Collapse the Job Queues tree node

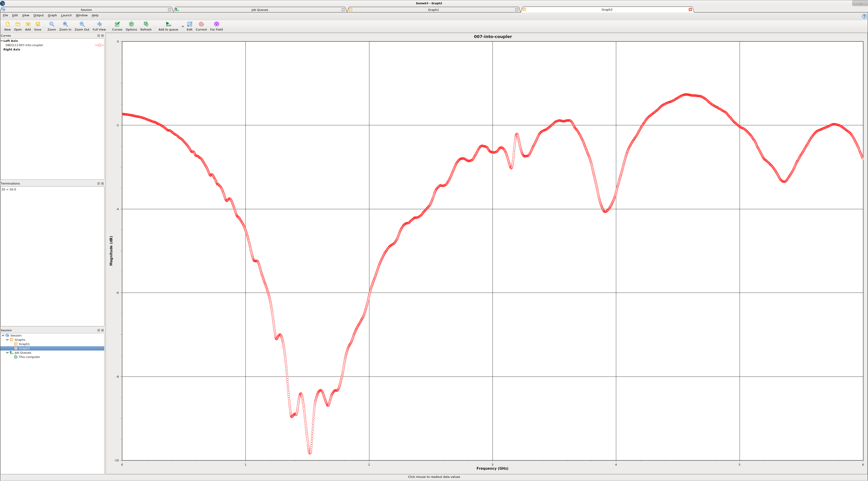[x=7, y=353]
